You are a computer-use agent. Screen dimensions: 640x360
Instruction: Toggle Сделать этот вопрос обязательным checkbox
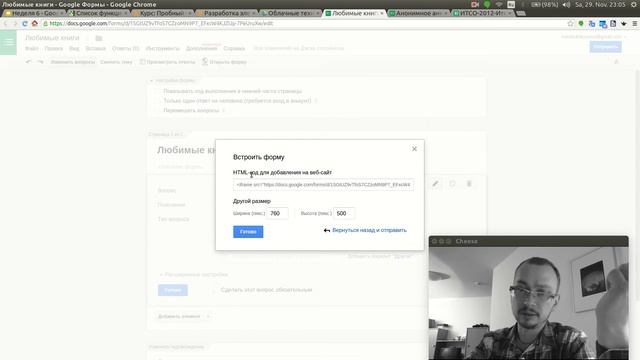(216, 290)
